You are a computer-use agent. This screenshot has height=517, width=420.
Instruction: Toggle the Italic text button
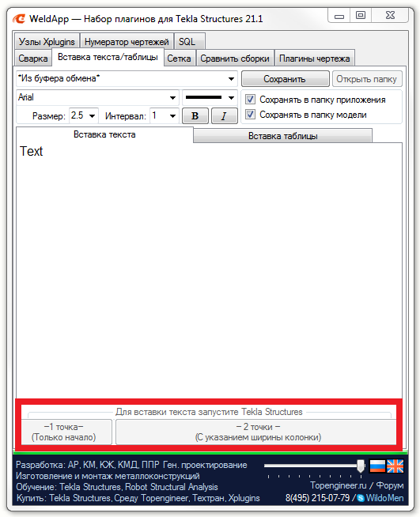click(225, 115)
